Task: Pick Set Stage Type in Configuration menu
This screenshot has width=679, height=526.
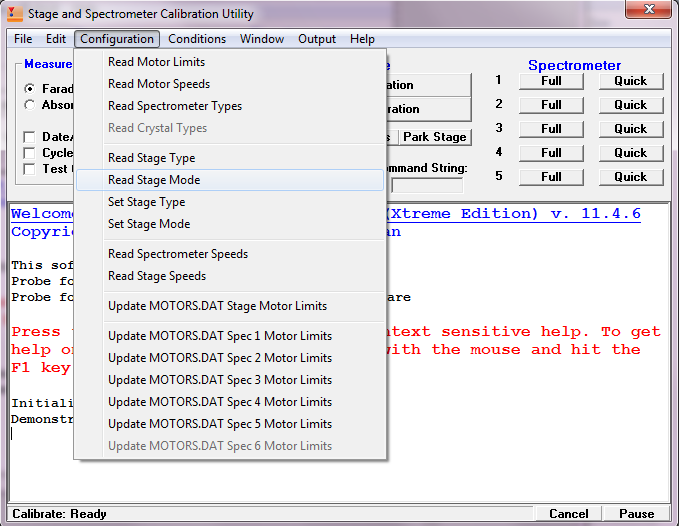Action: click(x=146, y=202)
